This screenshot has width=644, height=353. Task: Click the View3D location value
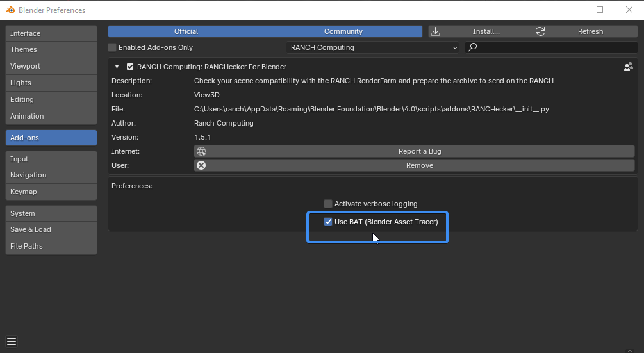click(206, 95)
